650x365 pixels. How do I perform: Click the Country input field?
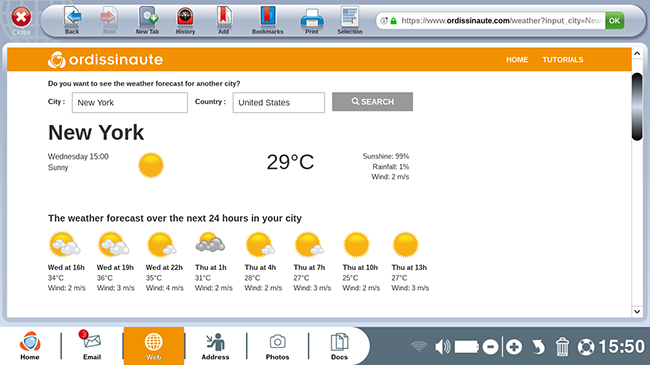click(x=279, y=102)
